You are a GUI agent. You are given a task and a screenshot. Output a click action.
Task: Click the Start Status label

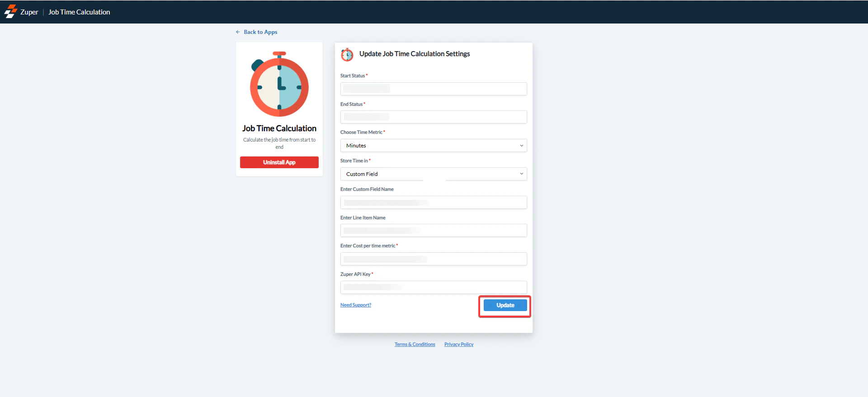click(353, 76)
